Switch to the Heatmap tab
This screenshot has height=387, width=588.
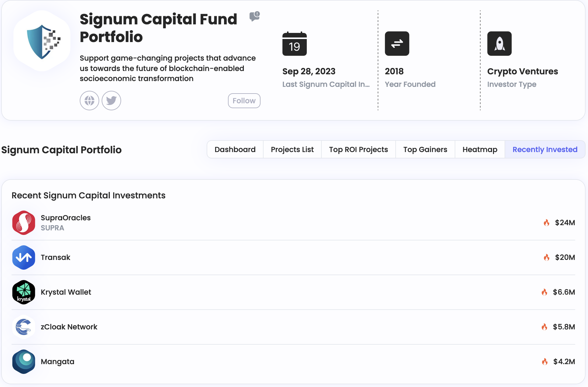[x=480, y=150]
